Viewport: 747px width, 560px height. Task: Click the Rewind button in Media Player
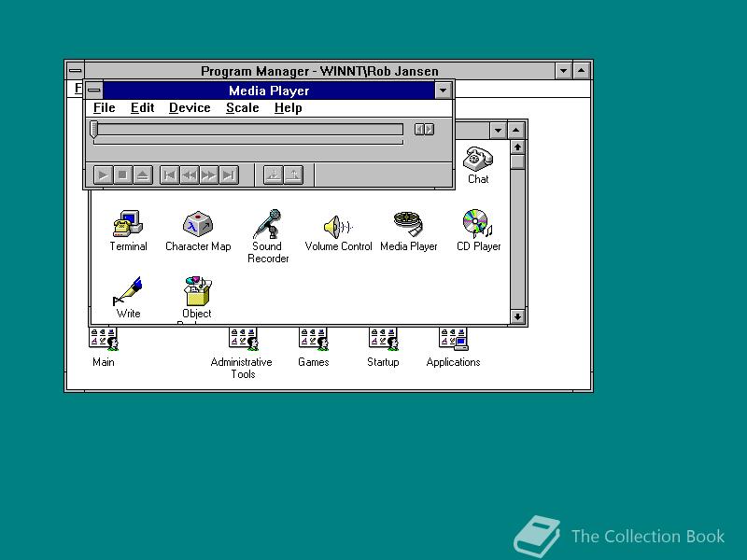click(190, 175)
